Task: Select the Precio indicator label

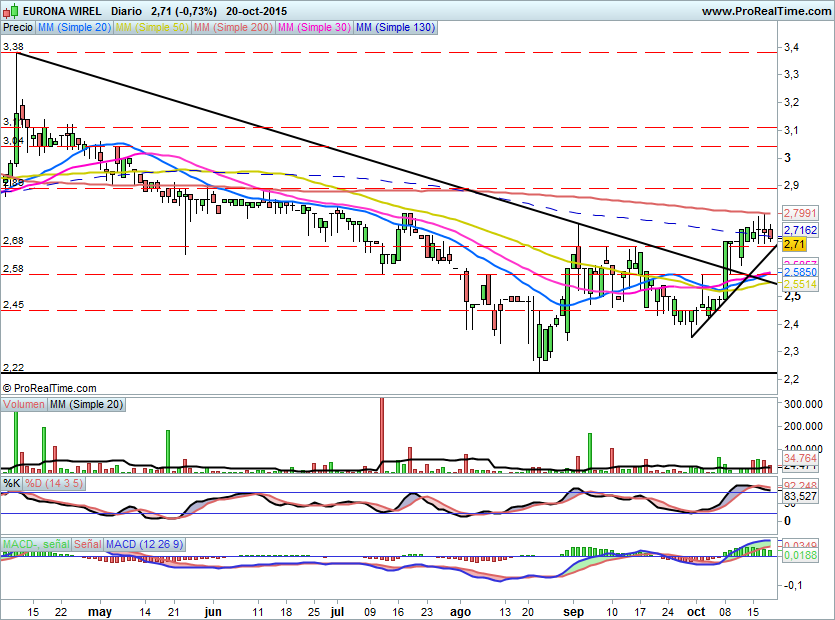Action: tap(18, 27)
